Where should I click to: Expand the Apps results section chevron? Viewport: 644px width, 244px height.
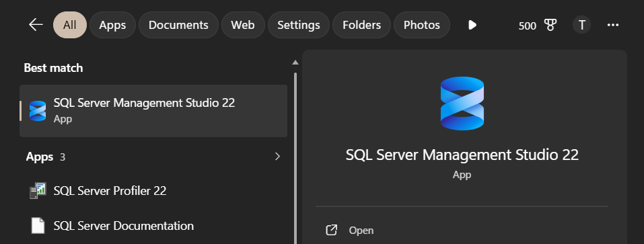coord(278,156)
